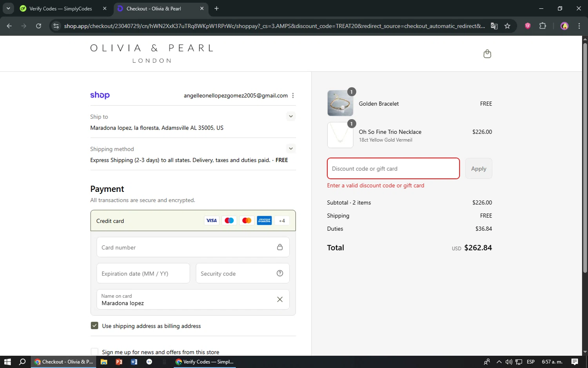
Task: Open the Chrome three-dot menu
Action: [579, 26]
